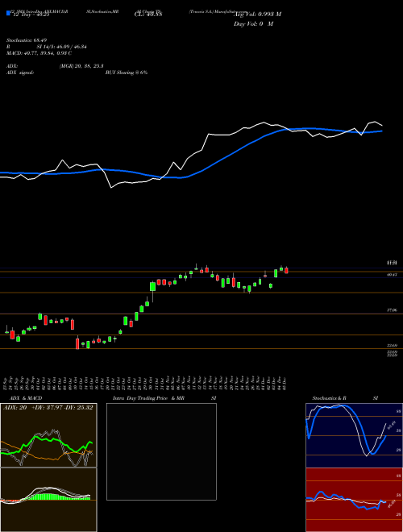This screenshot has width=403, height=532.
Task: Click the 'Stochastics & R' panel title
Action: pyautogui.click(x=330, y=398)
